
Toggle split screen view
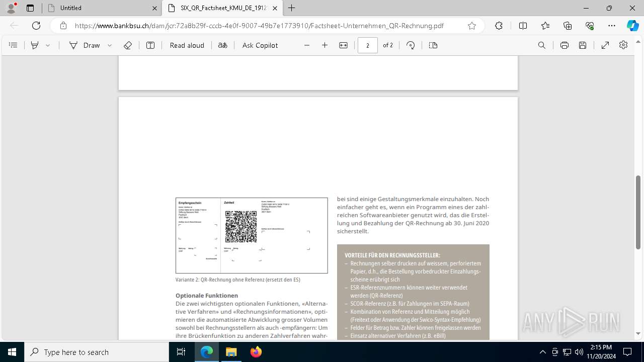coord(523,26)
